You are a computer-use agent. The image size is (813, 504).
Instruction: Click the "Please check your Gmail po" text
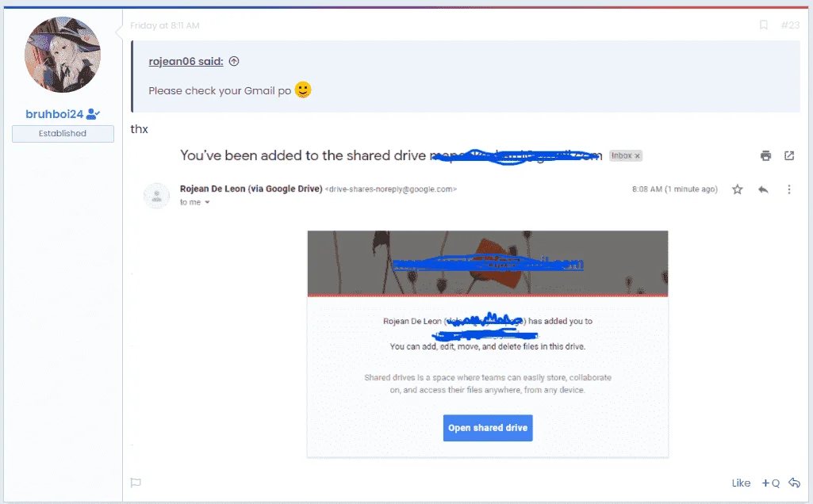coord(220,90)
